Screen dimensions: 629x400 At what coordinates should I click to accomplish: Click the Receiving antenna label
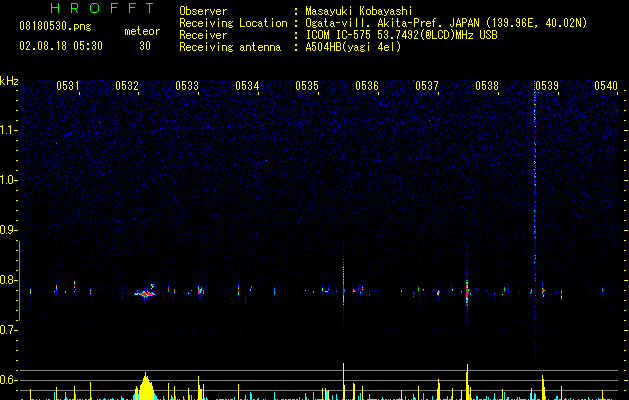click(x=230, y=47)
